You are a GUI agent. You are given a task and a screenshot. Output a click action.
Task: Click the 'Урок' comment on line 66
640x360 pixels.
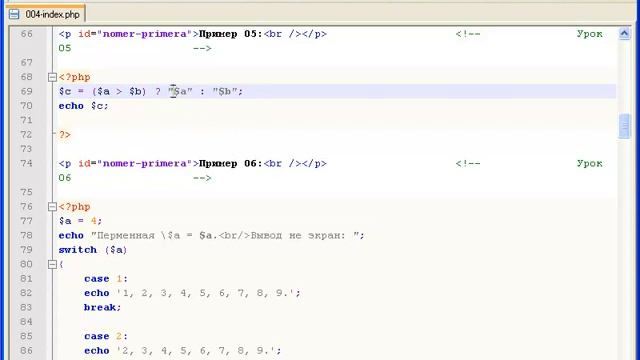click(589, 34)
